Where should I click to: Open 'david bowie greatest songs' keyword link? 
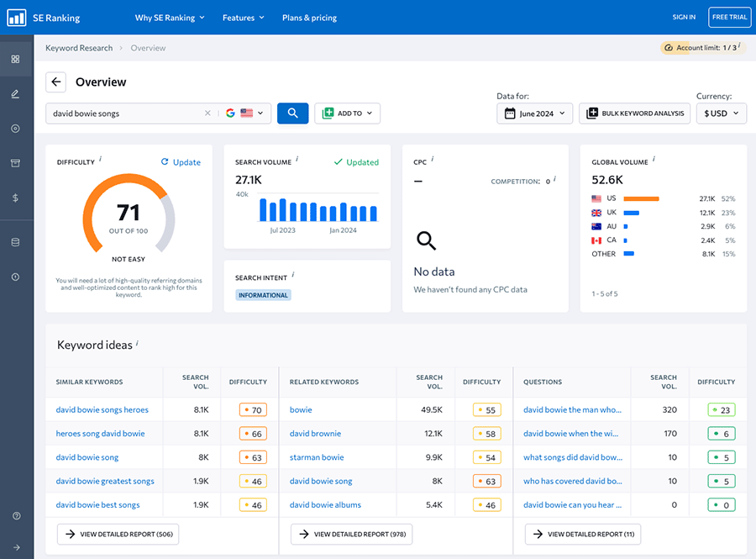[105, 481]
